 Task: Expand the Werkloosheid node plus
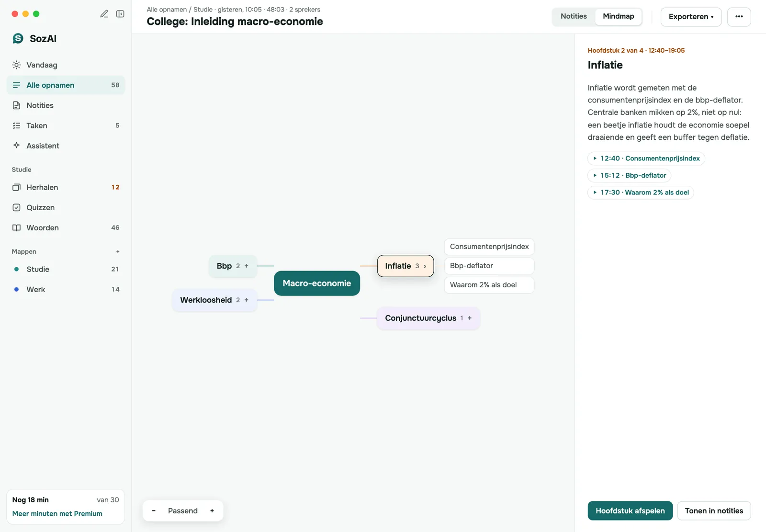(247, 300)
